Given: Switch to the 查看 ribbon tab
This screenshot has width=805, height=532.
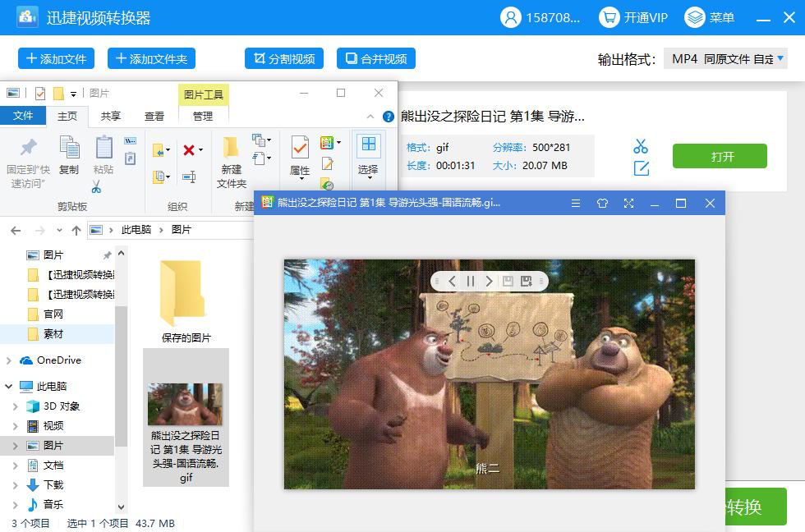Looking at the screenshot, I should pos(154,117).
